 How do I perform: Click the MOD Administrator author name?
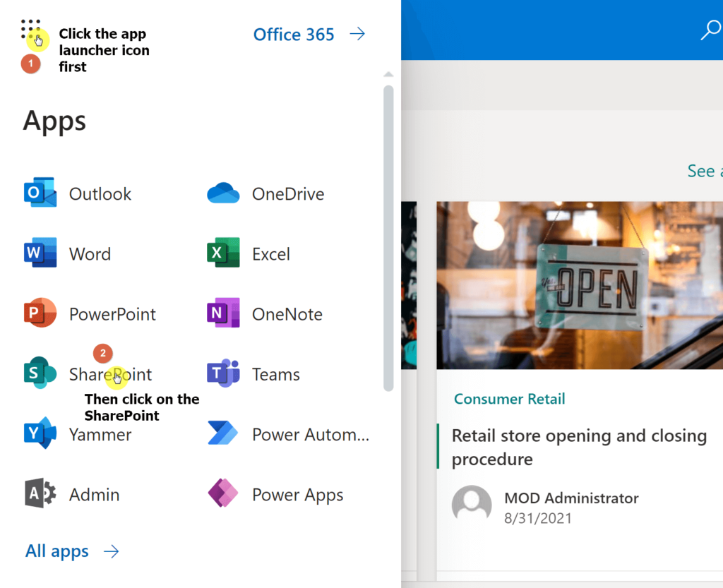click(x=571, y=498)
